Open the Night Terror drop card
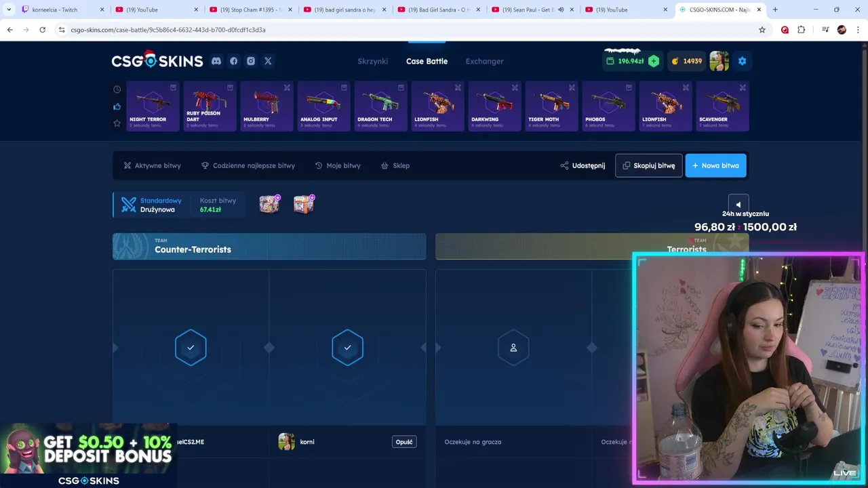This screenshot has width=868, height=488. [153, 106]
